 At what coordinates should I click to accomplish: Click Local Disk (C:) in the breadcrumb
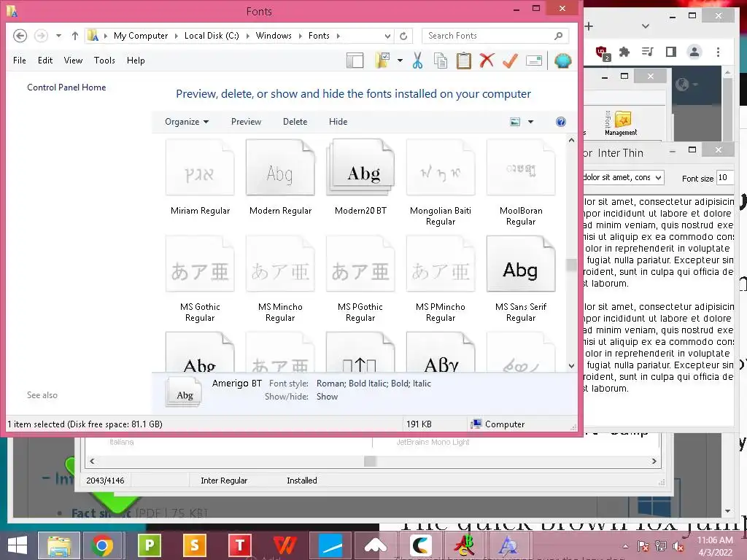pos(212,36)
